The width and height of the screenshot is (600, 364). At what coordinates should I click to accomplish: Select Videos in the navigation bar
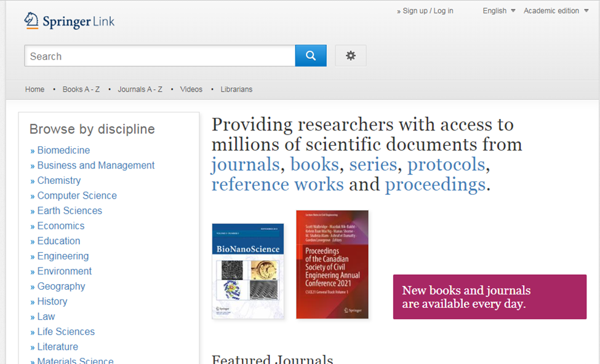tap(191, 89)
